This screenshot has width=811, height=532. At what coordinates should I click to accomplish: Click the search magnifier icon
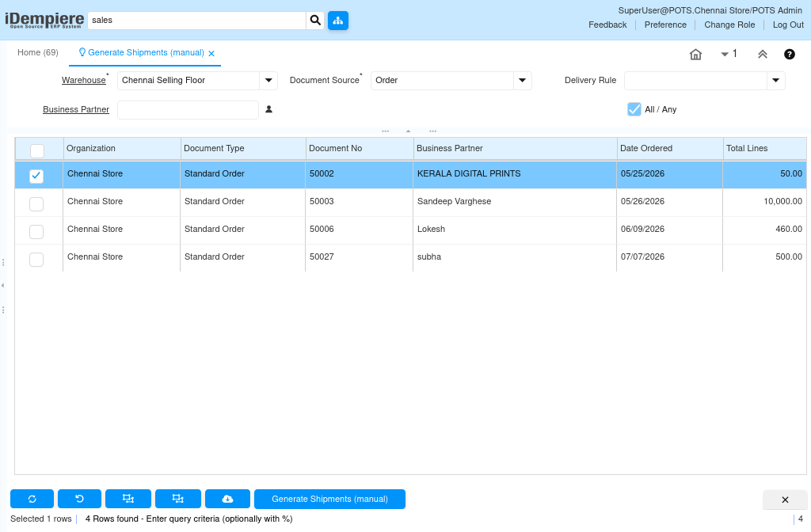tap(315, 20)
